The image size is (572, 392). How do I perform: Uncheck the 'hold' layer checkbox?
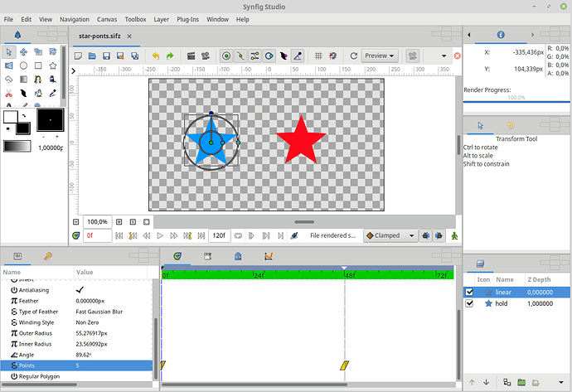(x=469, y=304)
